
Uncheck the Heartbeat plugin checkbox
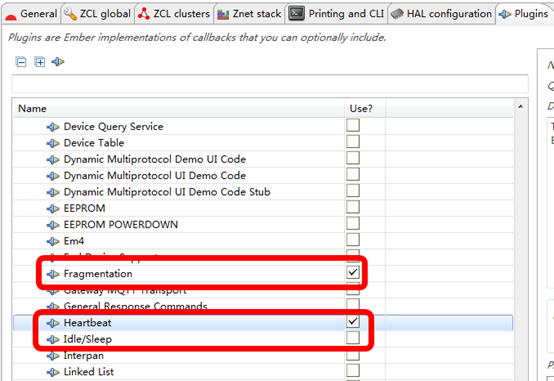(x=353, y=322)
